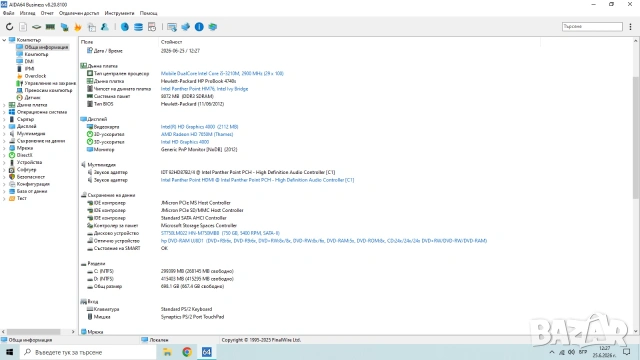Collapse the Компютър tree node
The image size is (640, 360).
pyautogui.click(x=4, y=40)
